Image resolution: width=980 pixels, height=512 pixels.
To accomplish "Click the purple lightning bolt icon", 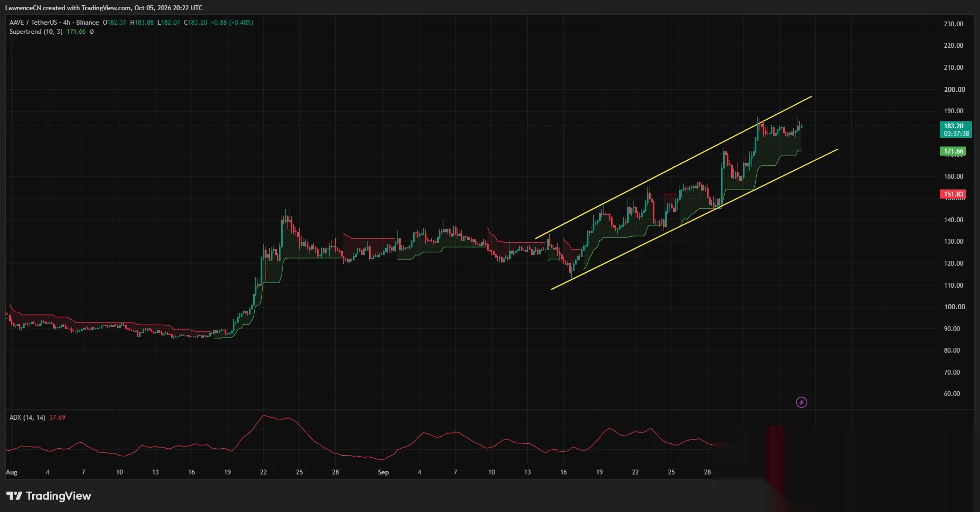I will point(801,402).
